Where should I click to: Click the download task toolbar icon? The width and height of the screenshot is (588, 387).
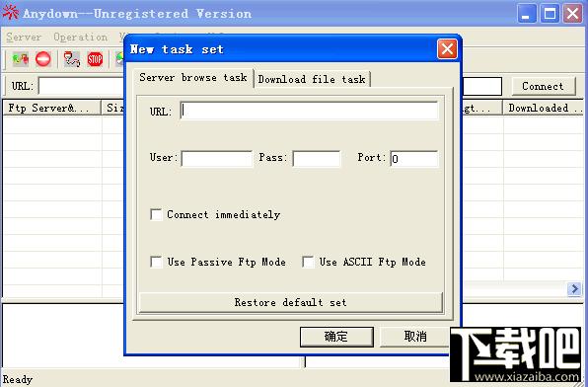pyautogui.click(x=72, y=59)
